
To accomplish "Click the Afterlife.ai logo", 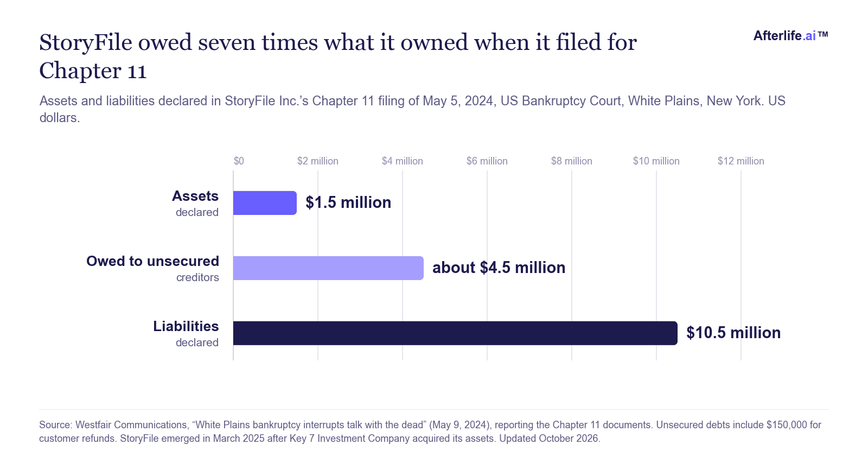I will pos(790,36).
